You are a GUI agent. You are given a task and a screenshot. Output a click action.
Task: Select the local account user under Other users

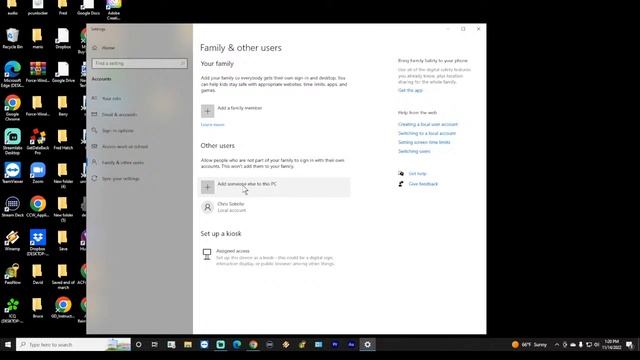[x=274, y=207]
